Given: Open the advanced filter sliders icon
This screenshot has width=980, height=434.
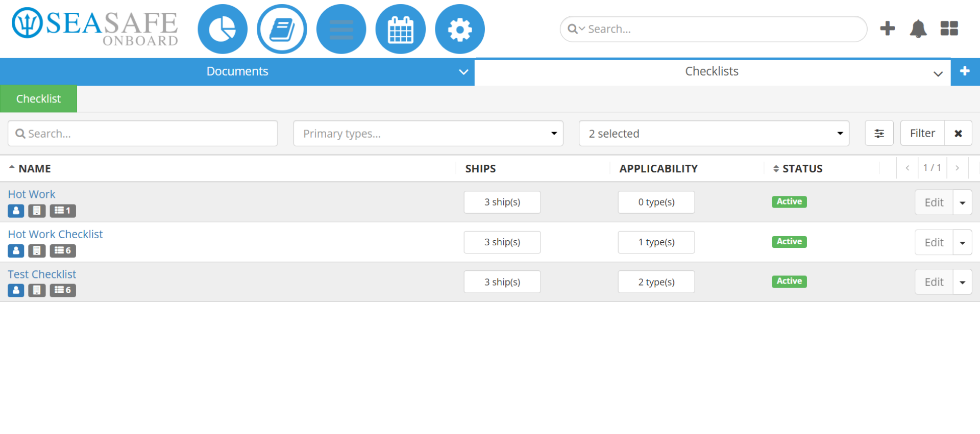Looking at the screenshot, I should tap(879, 134).
